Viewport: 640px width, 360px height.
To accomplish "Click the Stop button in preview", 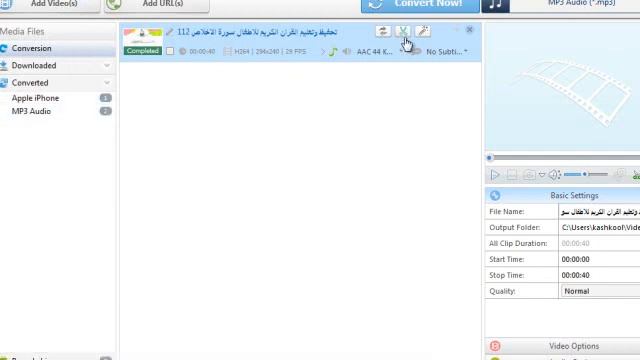I will tap(512, 175).
